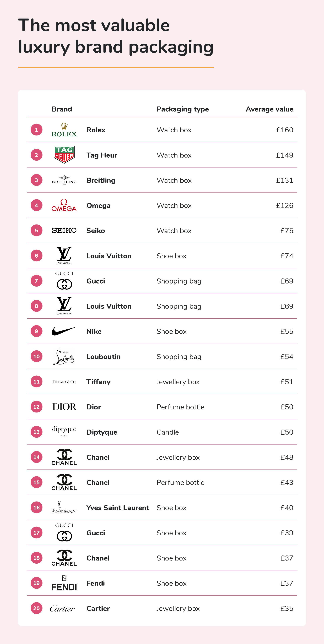Click the red Omega logo
This screenshot has width=324, height=644.
click(64, 205)
